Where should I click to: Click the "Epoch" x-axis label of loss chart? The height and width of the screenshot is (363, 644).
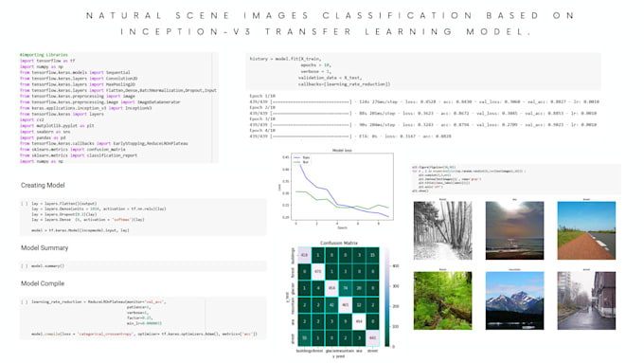[342, 227]
